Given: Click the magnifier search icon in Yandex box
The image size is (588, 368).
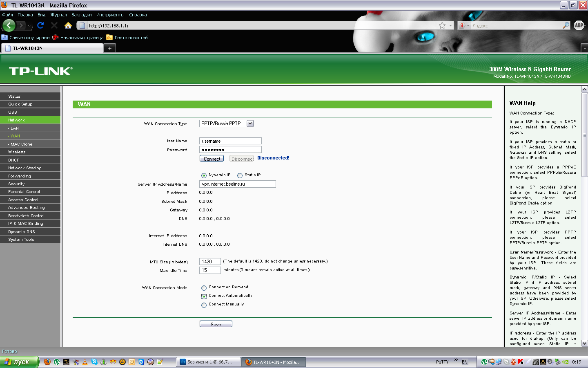Looking at the screenshot, I should 566,25.
